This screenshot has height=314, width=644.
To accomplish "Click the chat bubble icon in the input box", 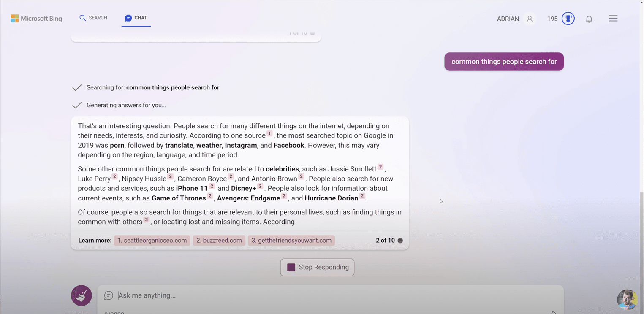I will [x=109, y=295].
